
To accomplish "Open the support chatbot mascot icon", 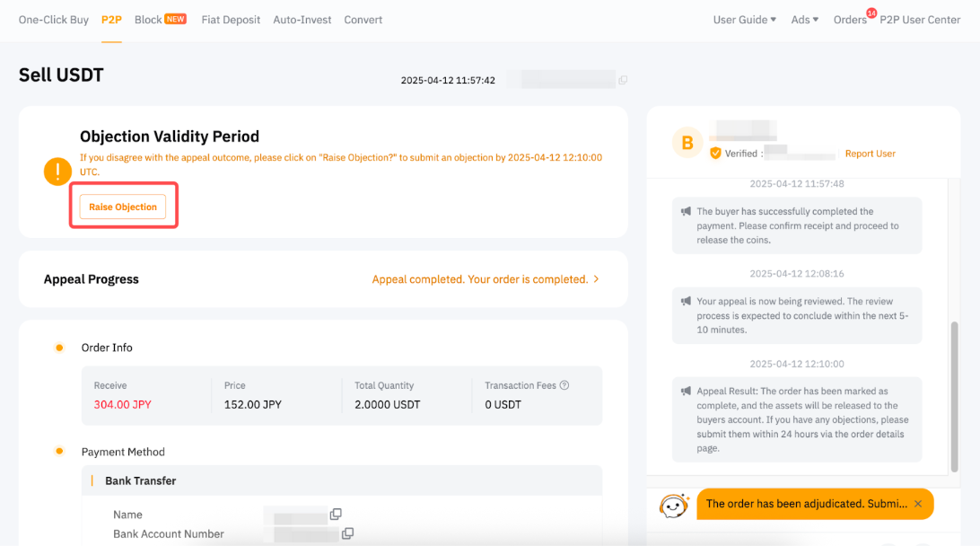I will [674, 506].
